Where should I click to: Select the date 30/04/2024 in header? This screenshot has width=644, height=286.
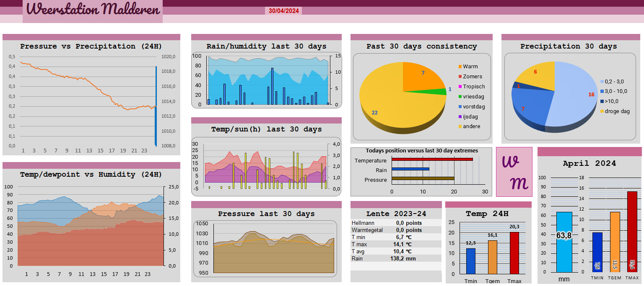283,11
